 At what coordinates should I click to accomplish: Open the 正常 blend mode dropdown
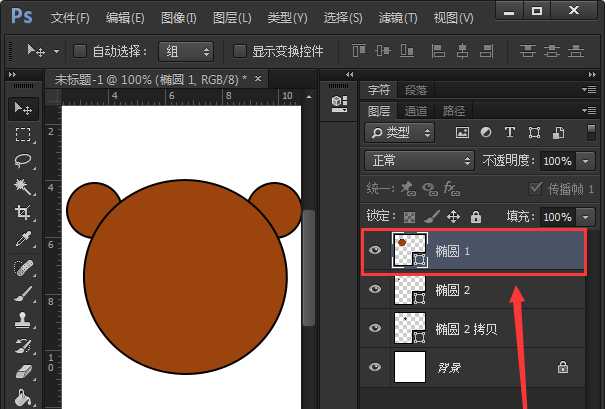421,161
